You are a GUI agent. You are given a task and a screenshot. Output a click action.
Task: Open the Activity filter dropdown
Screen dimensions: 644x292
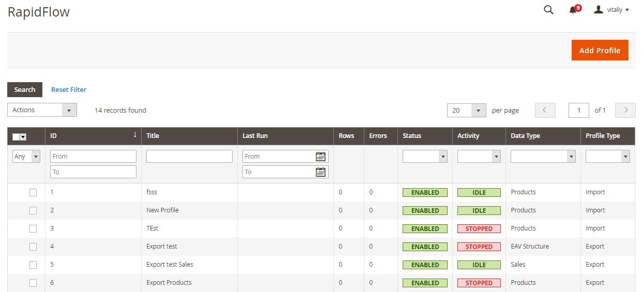pos(479,156)
